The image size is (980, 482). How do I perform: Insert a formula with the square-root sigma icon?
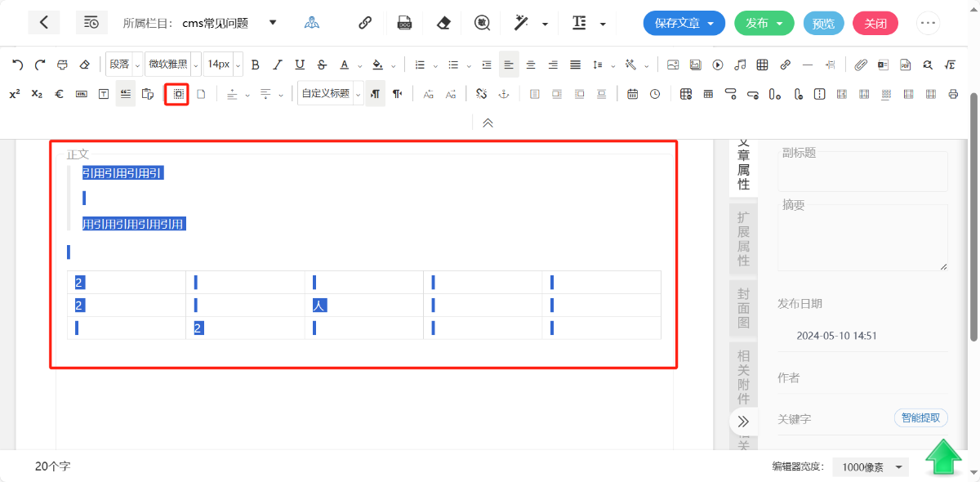pos(950,65)
